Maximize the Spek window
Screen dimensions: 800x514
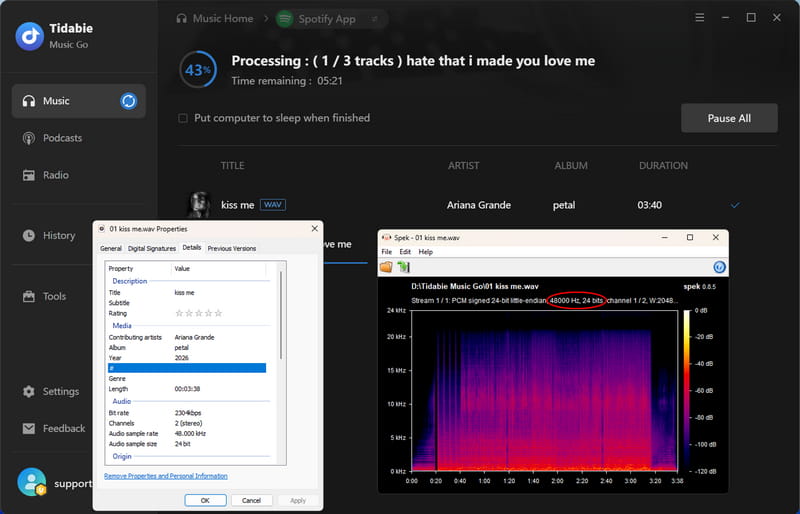coord(690,237)
